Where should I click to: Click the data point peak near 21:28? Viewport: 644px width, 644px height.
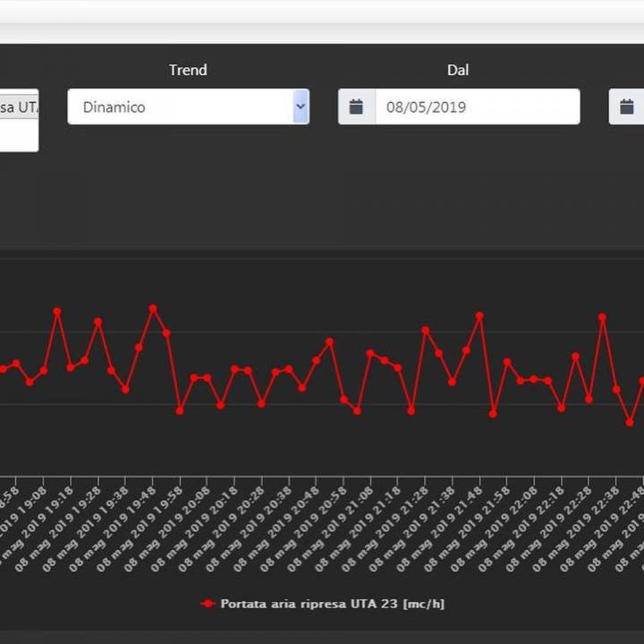point(425,330)
